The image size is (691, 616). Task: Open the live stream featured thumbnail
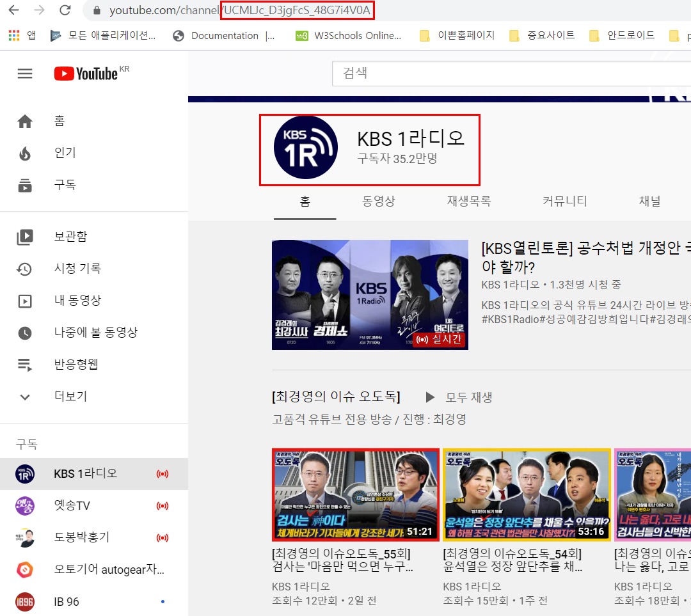click(x=370, y=295)
